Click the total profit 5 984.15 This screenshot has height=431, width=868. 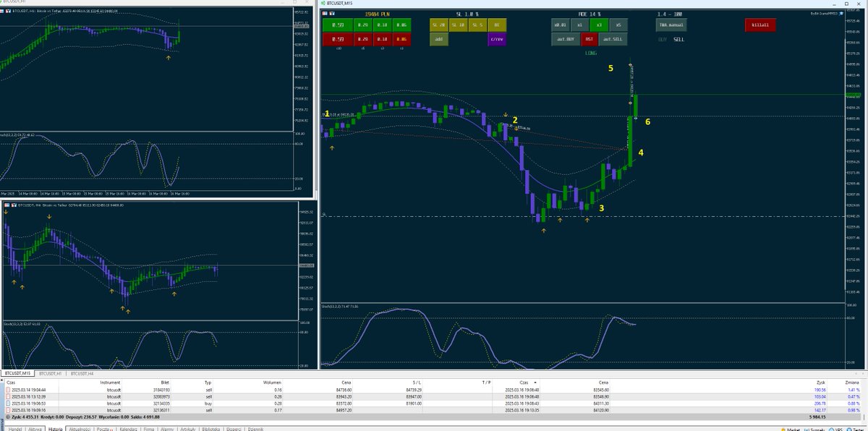click(x=817, y=417)
